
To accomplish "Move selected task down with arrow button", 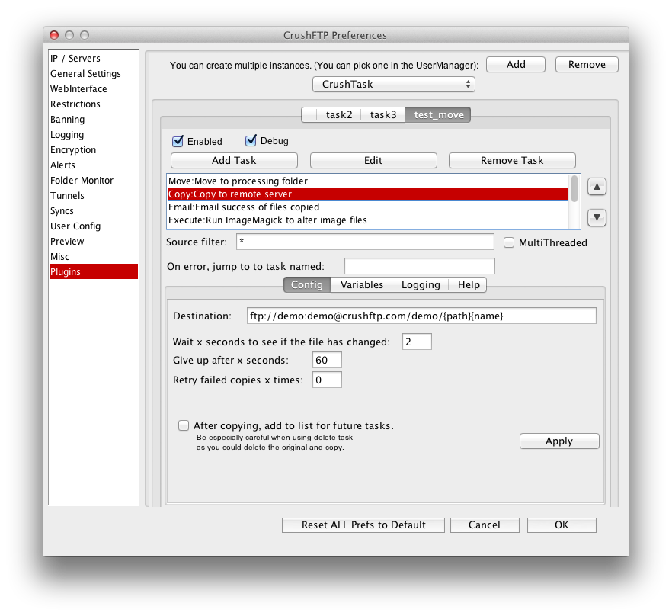I will click(596, 217).
